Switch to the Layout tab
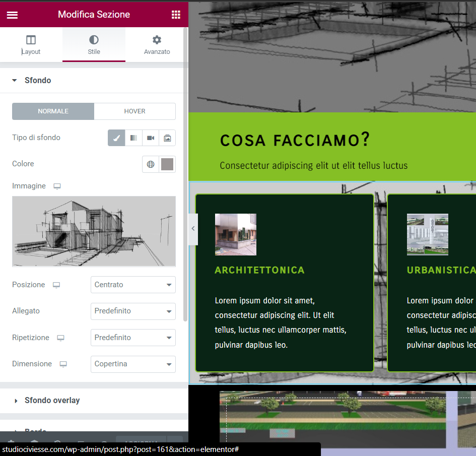476x456 pixels. (31, 45)
